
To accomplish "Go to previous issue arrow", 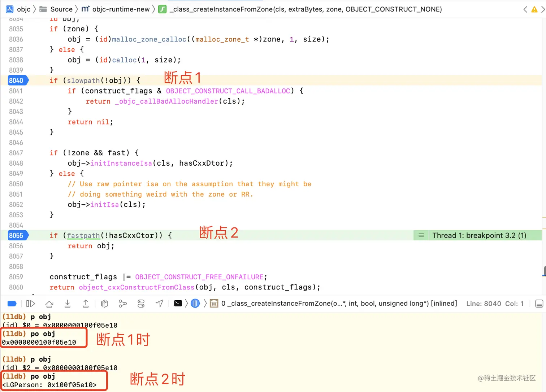I will 525,9.
